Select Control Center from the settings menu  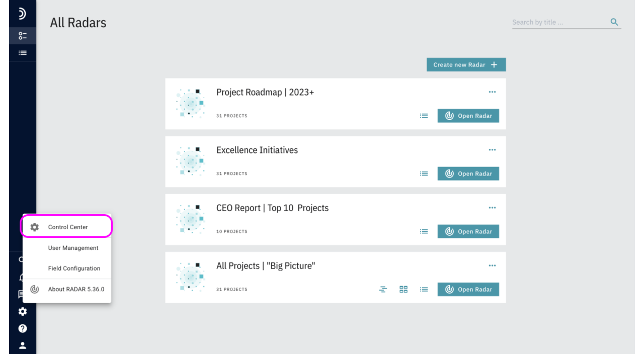[68, 226]
